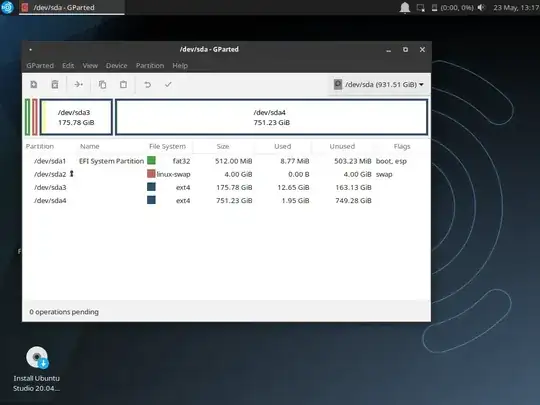Click the key lock icon beside /dev/sda2
The width and height of the screenshot is (540, 405).
click(x=72, y=174)
